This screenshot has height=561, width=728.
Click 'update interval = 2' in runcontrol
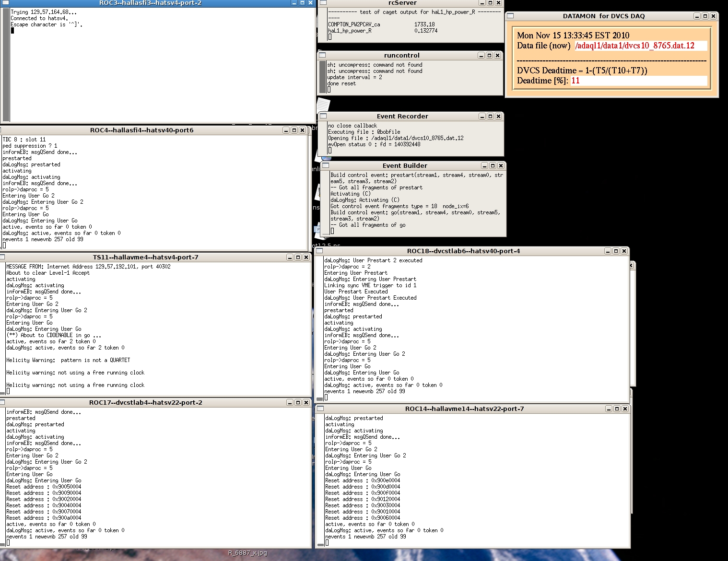click(354, 77)
